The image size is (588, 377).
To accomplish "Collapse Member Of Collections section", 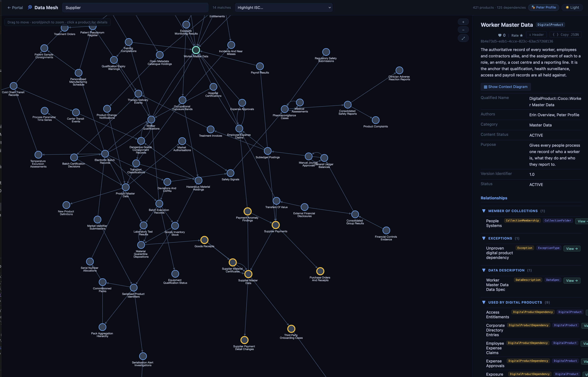I will [x=484, y=211].
